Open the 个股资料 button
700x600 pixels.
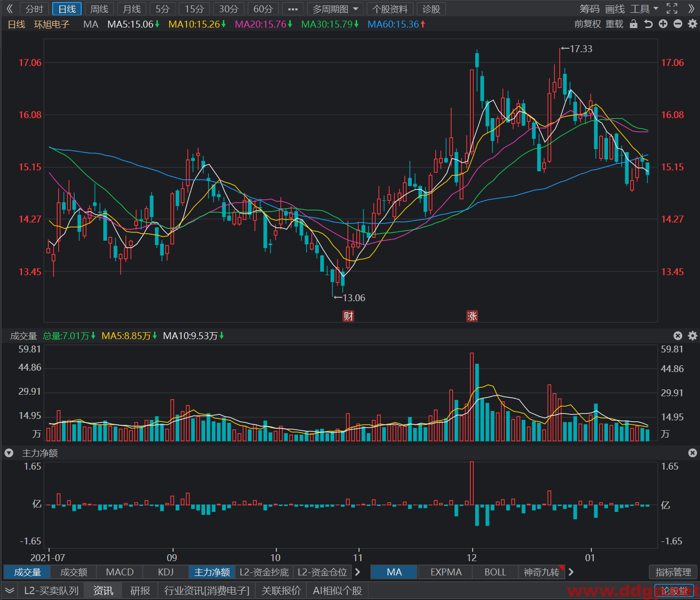(x=390, y=9)
